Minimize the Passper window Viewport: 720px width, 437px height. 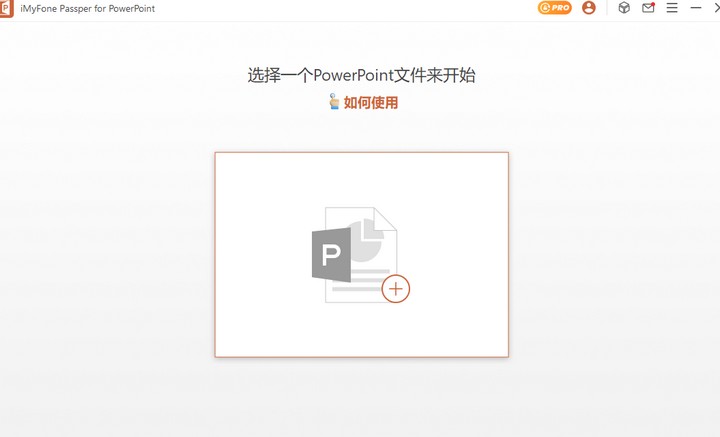[x=696, y=8]
